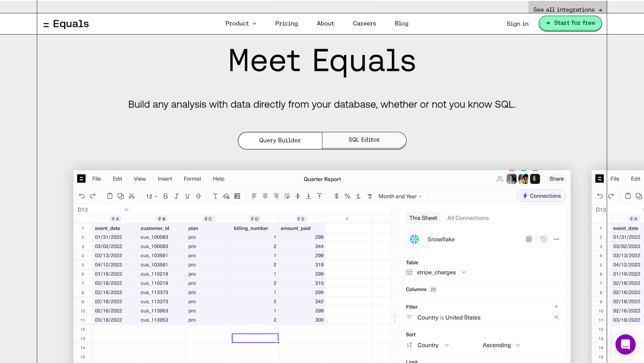Align text left
The height and width of the screenshot is (363, 644).
click(x=254, y=196)
